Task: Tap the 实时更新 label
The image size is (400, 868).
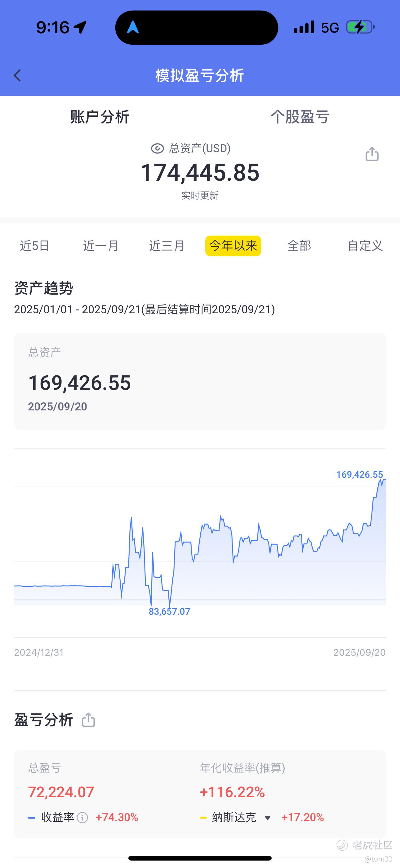Action: point(200,196)
